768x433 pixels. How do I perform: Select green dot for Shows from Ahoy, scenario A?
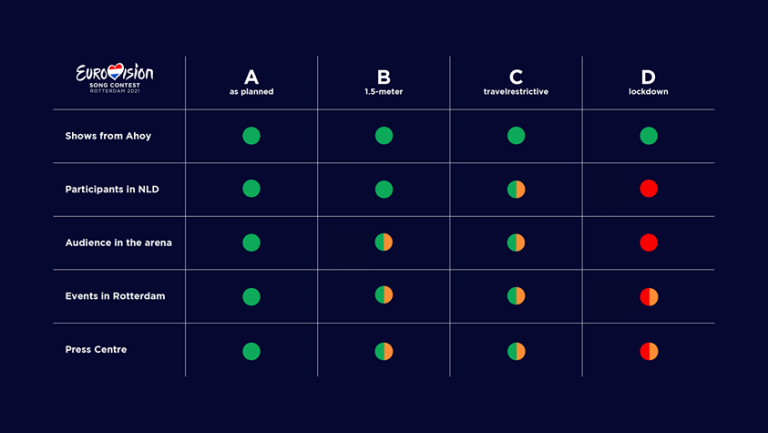(x=251, y=136)
